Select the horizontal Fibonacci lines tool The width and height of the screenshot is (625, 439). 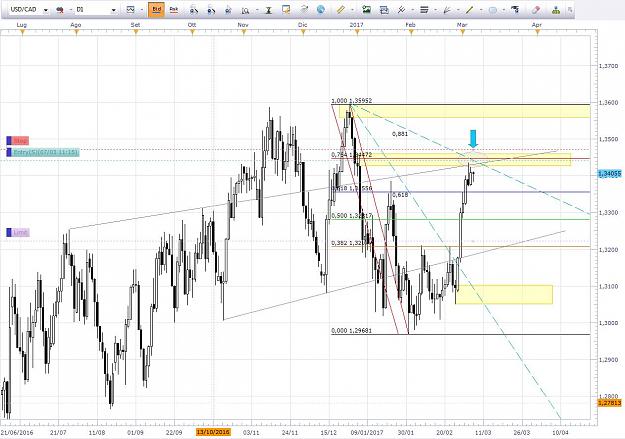(424, 10)
